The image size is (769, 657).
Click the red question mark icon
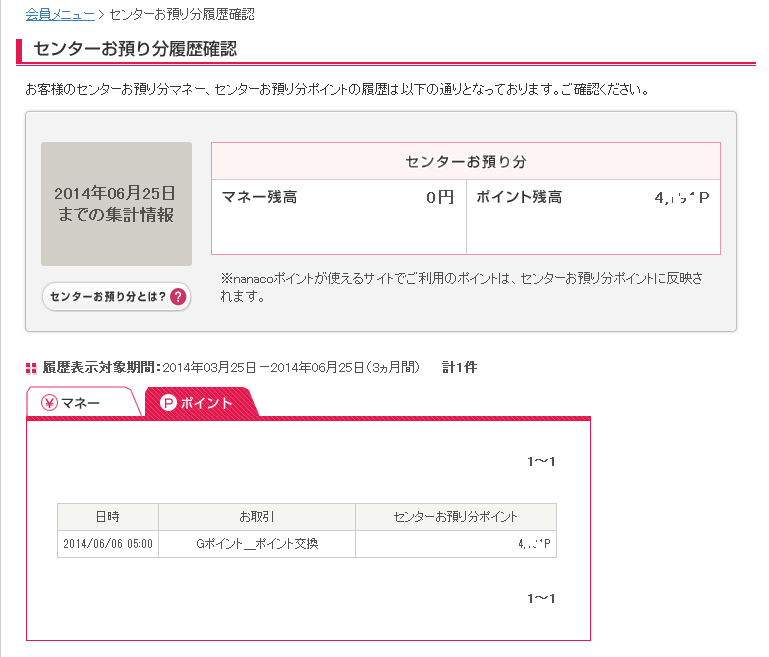pyautogui.click(x=178, y=297)
